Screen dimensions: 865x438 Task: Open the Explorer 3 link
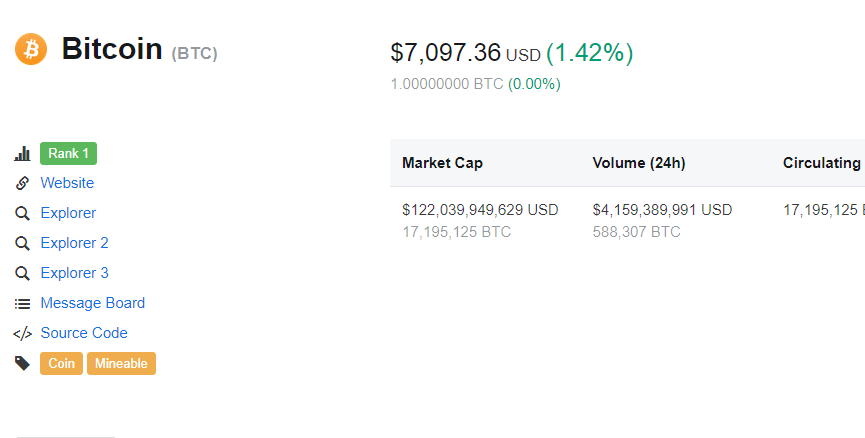click(74, 273)
